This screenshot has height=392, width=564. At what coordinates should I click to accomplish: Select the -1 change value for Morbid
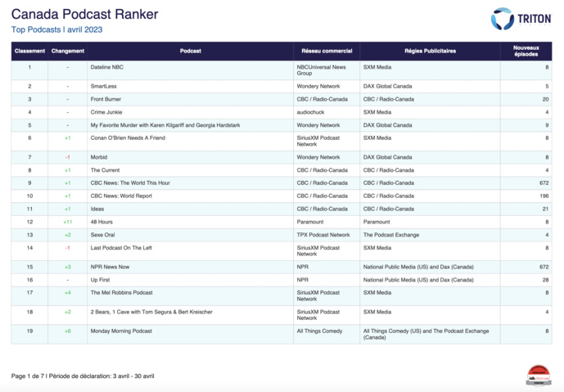68,157
